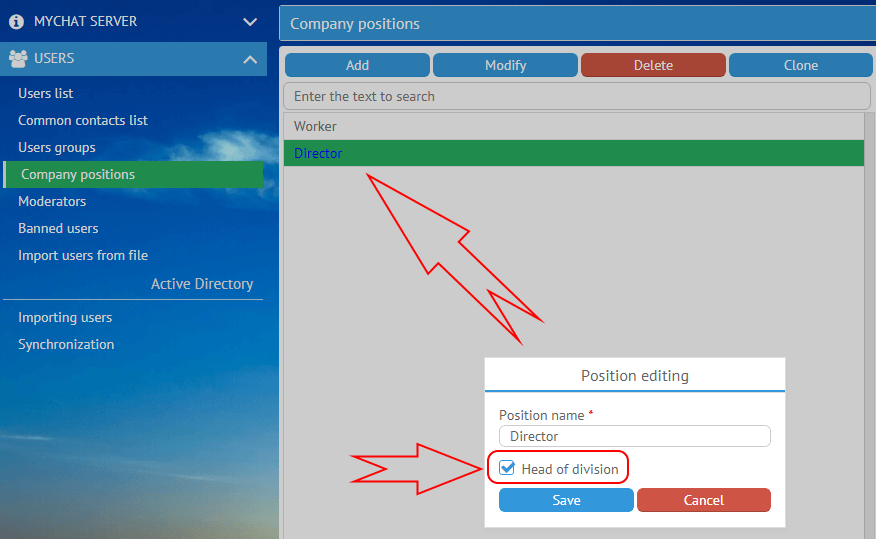Expand the MYCHAT SERVER section chevron

click(250, 21)
